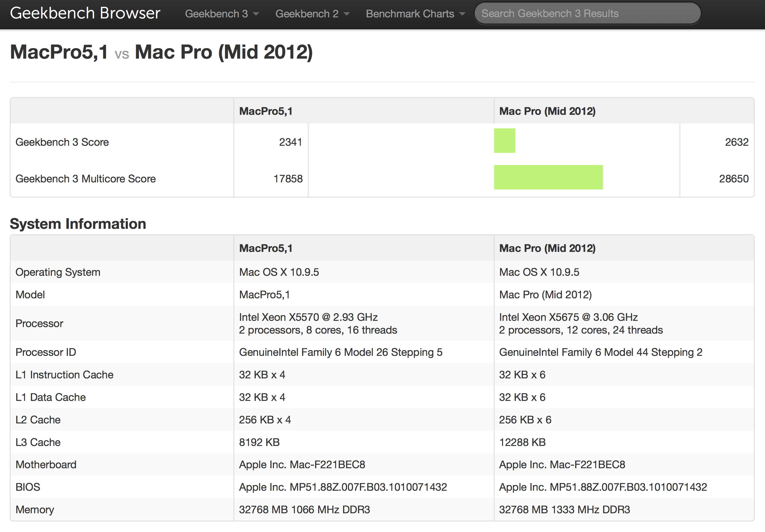Click the 256 KB x 6 value
This screenshot has width=765, height=532.
coord(525,419)
